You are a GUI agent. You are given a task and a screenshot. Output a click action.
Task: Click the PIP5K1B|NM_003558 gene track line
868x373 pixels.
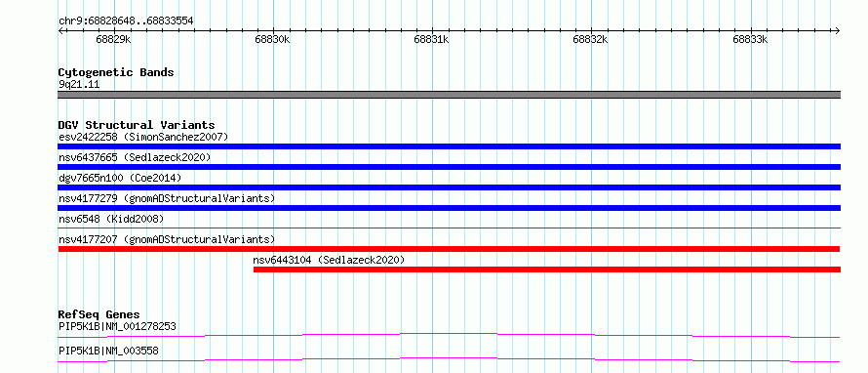coord(449,360)
